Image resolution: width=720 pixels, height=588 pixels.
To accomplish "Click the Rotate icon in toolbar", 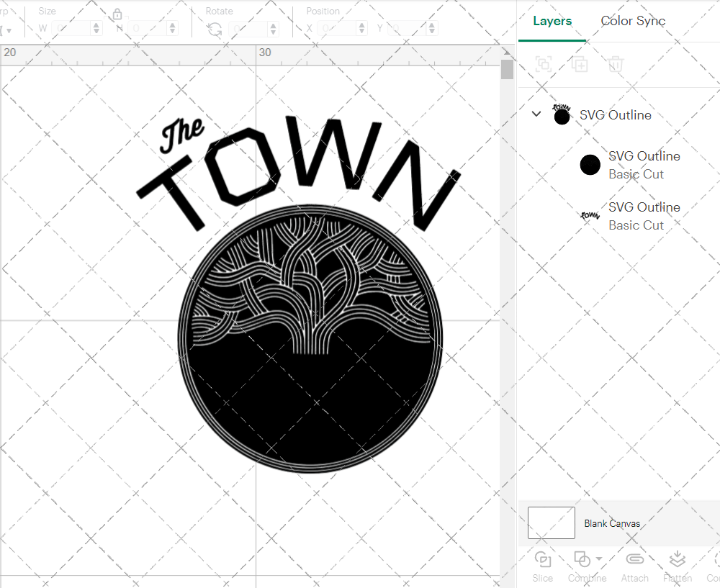I will coord(215,29).
